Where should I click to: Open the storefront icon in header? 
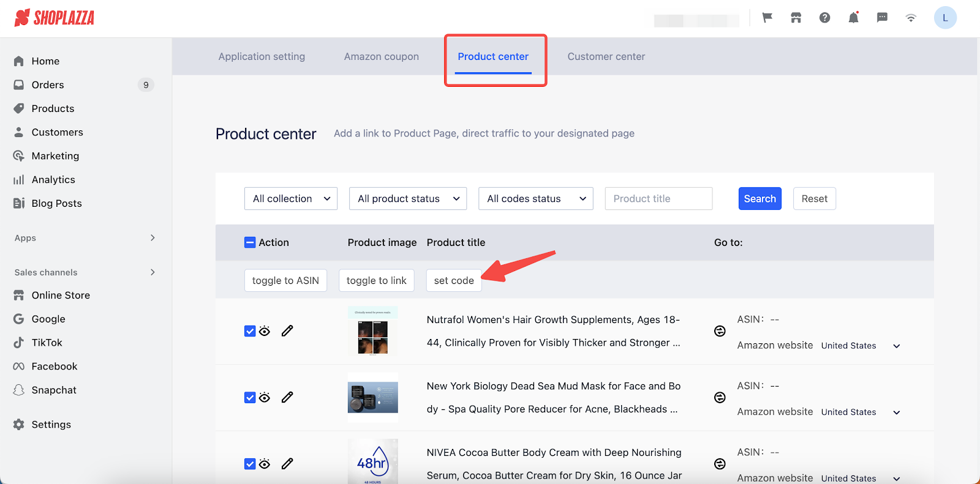point(796,18)
